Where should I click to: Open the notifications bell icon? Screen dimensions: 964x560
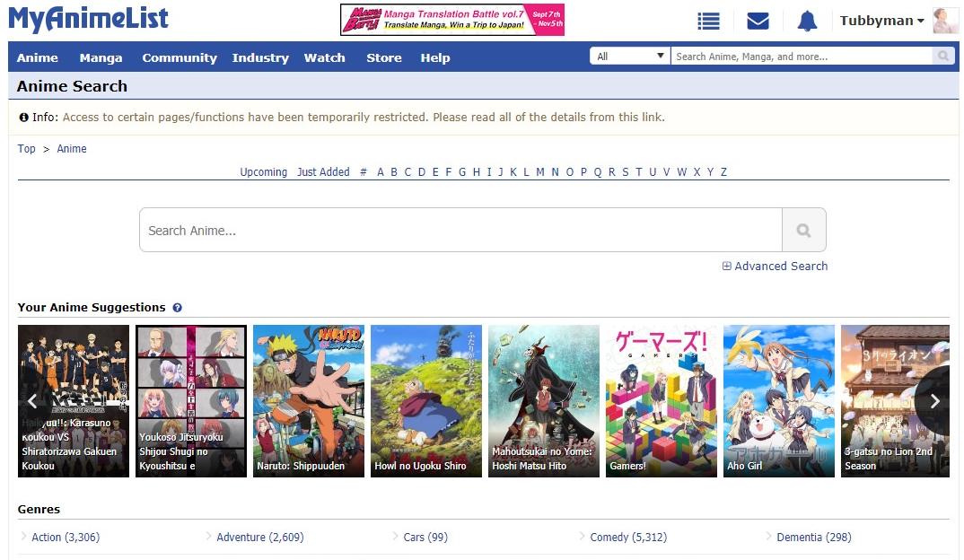[x=807, y=21]
